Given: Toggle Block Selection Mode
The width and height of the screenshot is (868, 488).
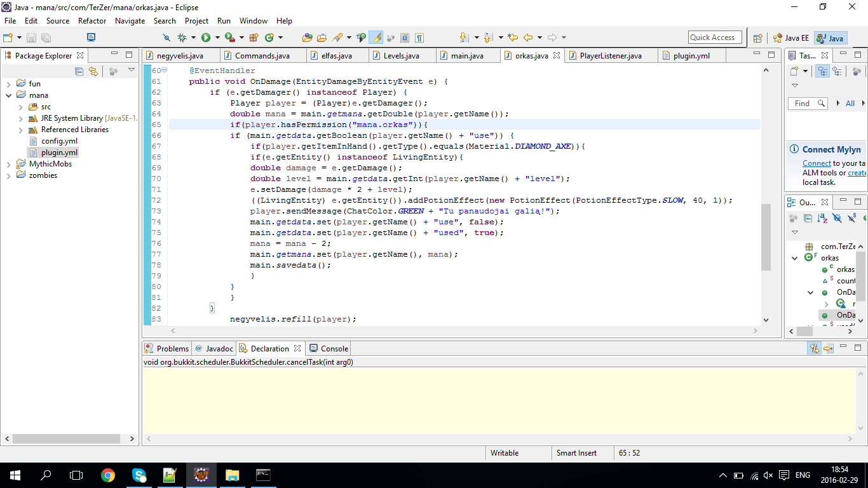Looking at the screenshot, I should pos(404,37).
